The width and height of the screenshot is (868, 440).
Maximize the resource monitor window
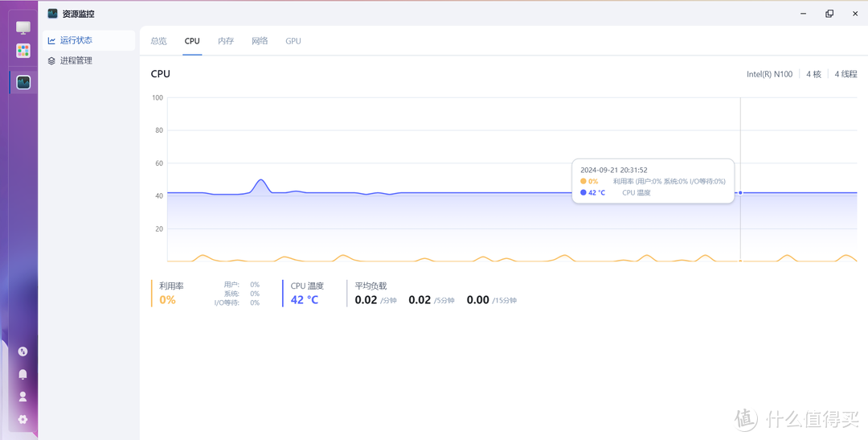(x=829, y=14)
